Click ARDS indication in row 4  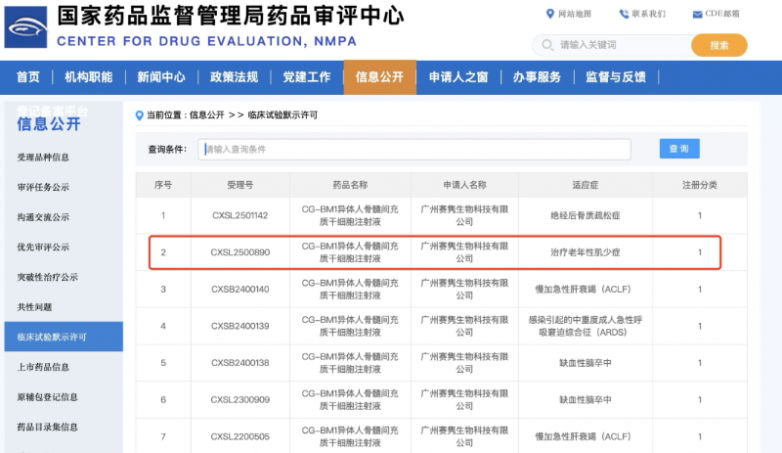pyautogui.click(x=585, y=326)
